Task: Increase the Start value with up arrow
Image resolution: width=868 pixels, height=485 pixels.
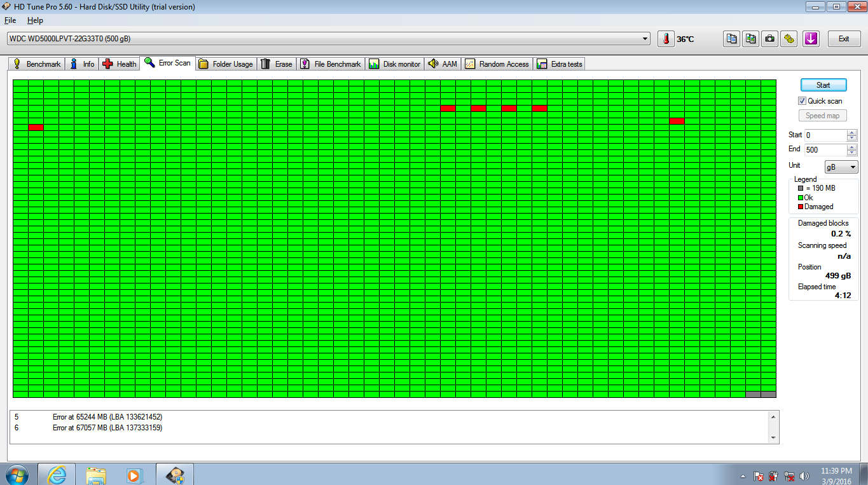Action: click(852, 132)
